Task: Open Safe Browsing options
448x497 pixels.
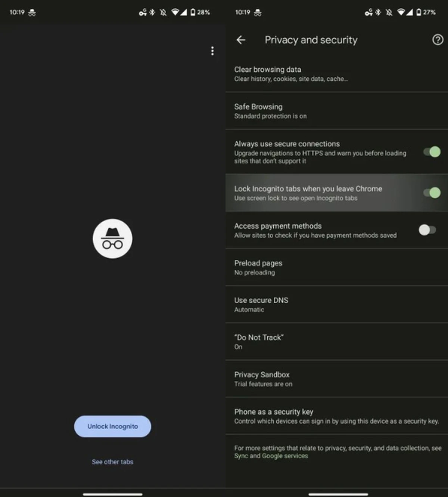Action: [x=337, y=111]
